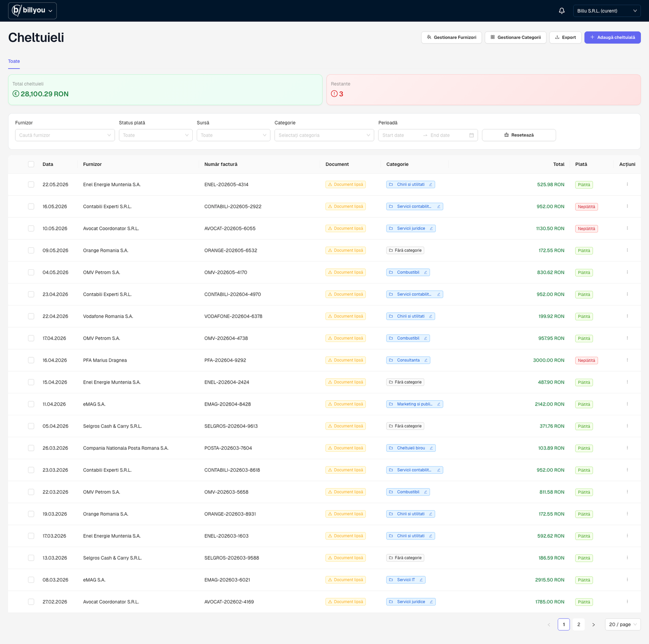Select checkbox for eMAG 11.04.2026 row

pos(31,404)
